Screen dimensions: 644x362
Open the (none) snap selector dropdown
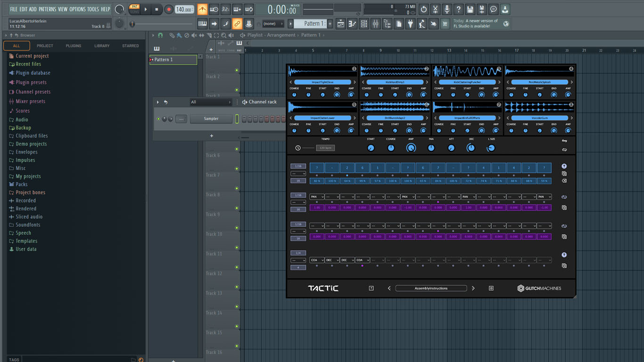pos(272,24)
